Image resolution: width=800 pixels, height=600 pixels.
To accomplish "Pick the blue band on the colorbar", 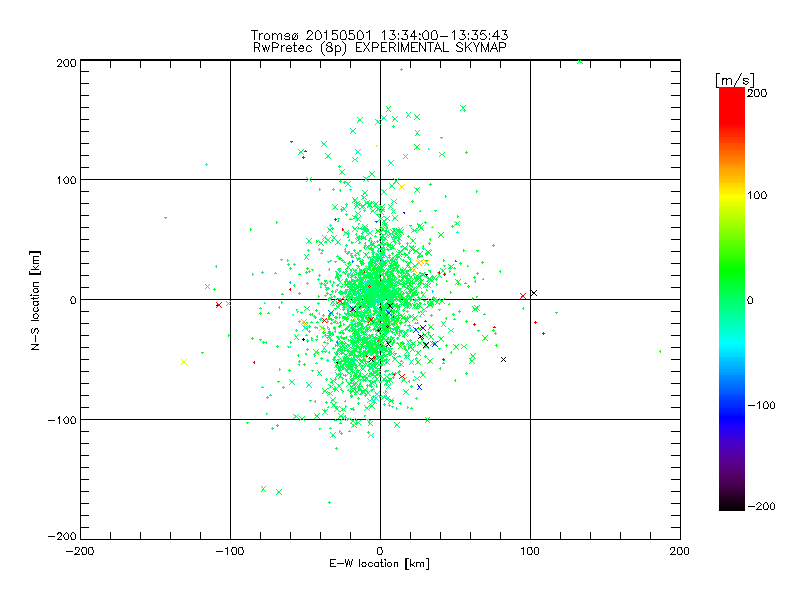I will [x=732, y=406].
